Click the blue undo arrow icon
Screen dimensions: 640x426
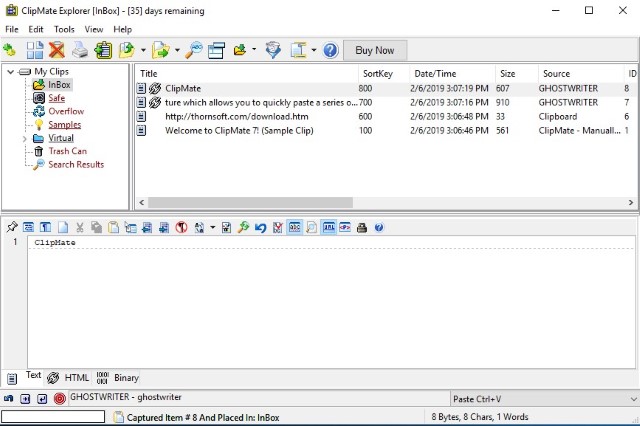coord(260,227)
